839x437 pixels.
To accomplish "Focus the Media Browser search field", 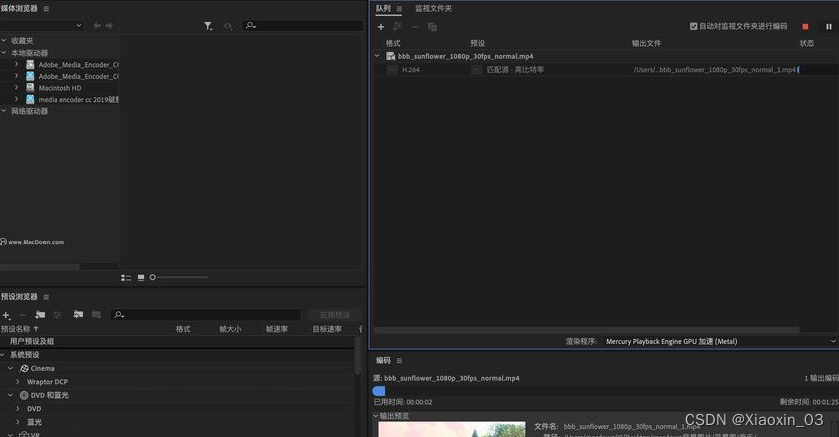I will coord(303,26).
